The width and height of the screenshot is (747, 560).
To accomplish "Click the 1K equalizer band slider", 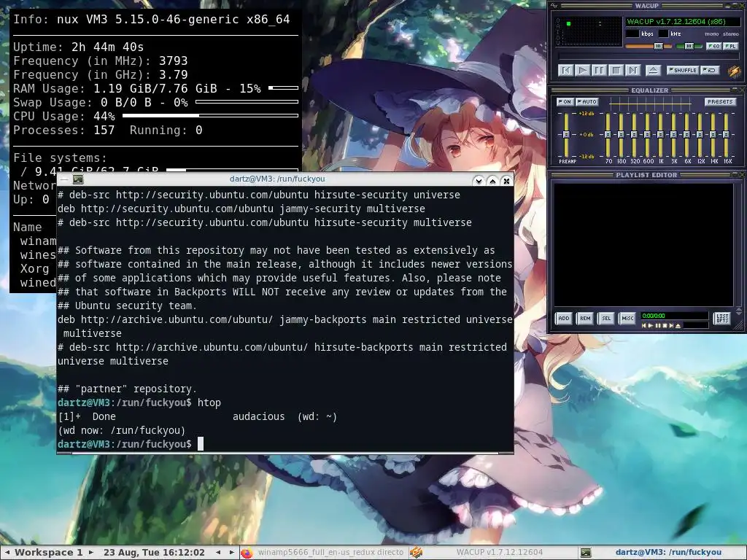I will [660, 135].
